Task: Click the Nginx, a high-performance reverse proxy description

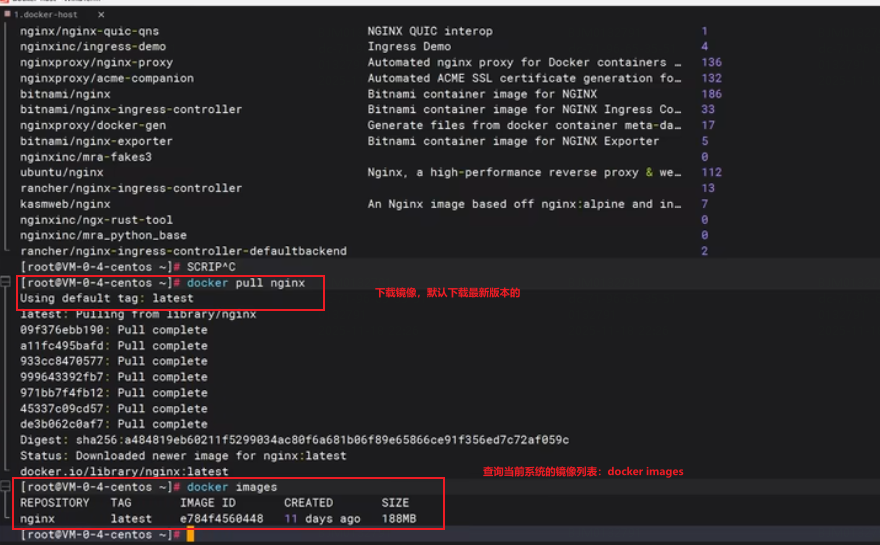Action: [524, 172]
